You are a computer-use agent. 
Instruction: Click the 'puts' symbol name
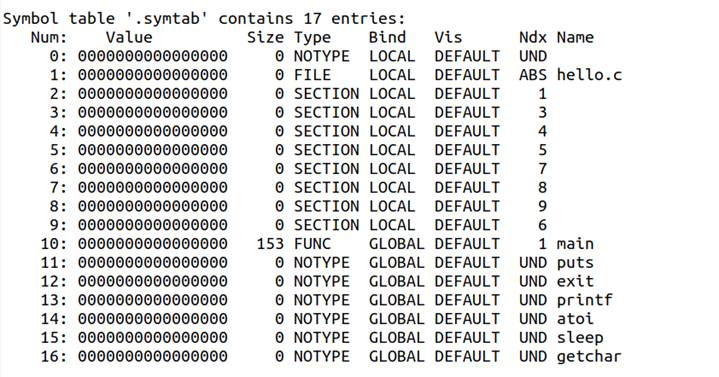tap(575, 263)
